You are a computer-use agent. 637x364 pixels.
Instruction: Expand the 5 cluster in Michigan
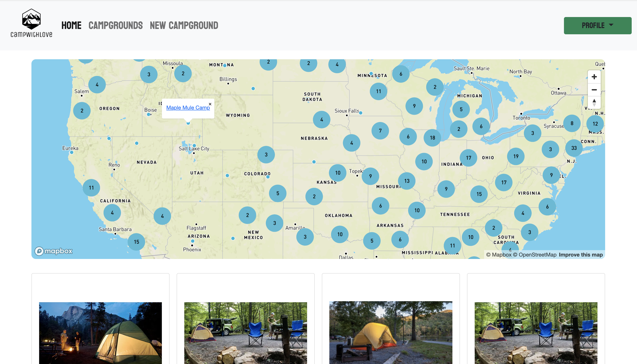point(461,109)
